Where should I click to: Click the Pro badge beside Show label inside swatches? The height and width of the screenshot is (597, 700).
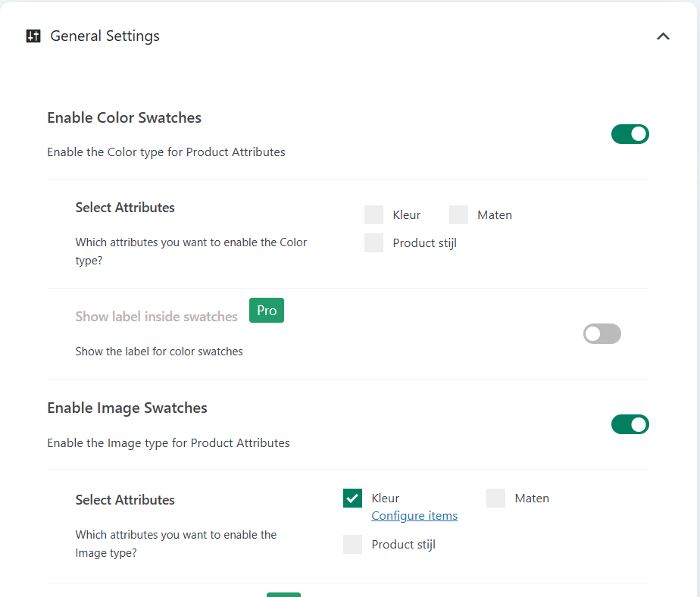point(267,311)
